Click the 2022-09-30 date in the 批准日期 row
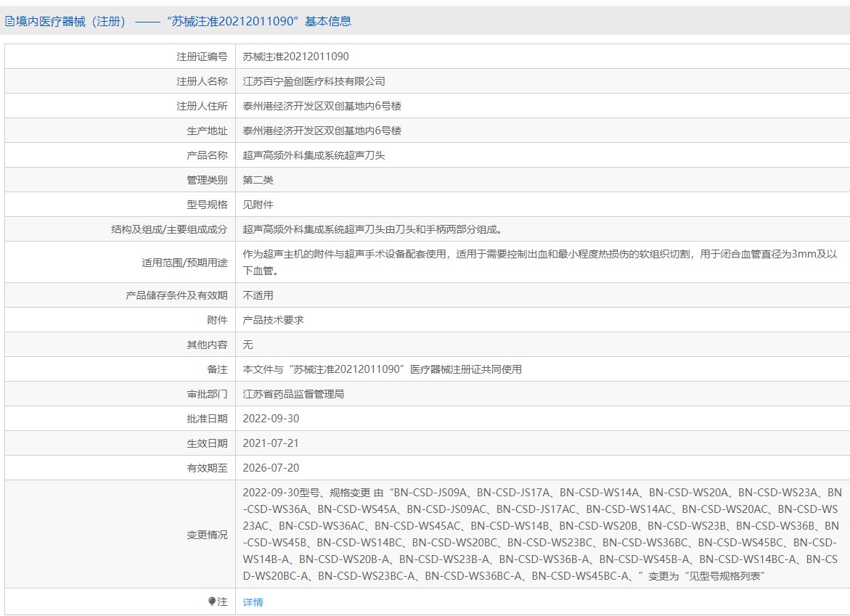Viewport: 850px width, 616px height. pos(271,419)
